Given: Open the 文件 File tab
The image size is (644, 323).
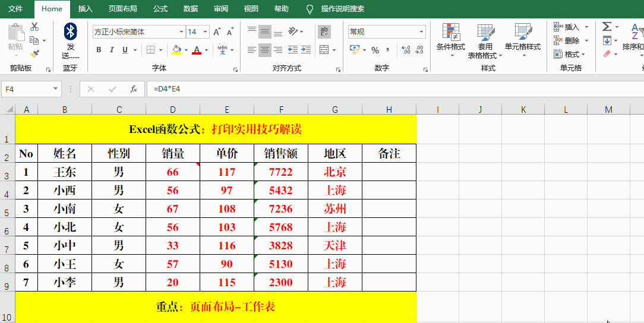Looking at the screenshot, I should coord(15,9).
